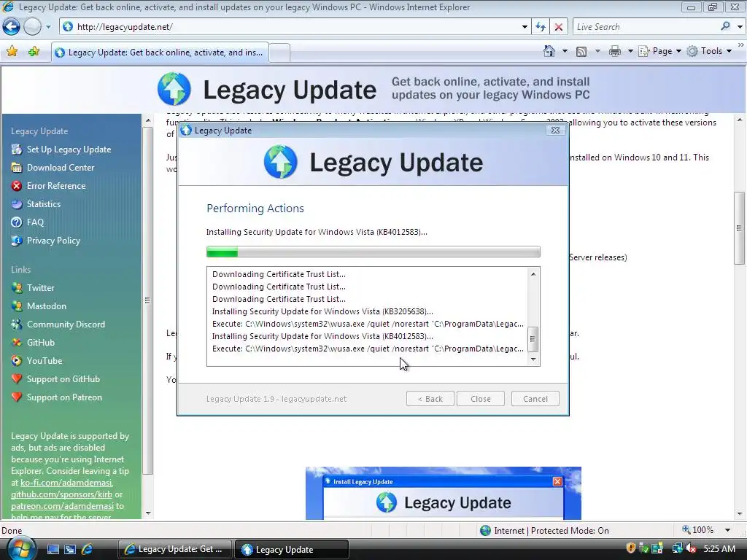Expand the Home button dropdown arrow
The width and height of the screenshot is (747, 560).
(x=565, y=51)
